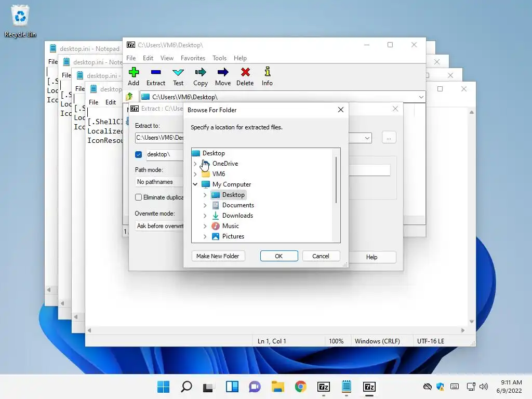Click the volume icon in the system tray
Viewport: 532px width, 399px height.
(484, 387)
